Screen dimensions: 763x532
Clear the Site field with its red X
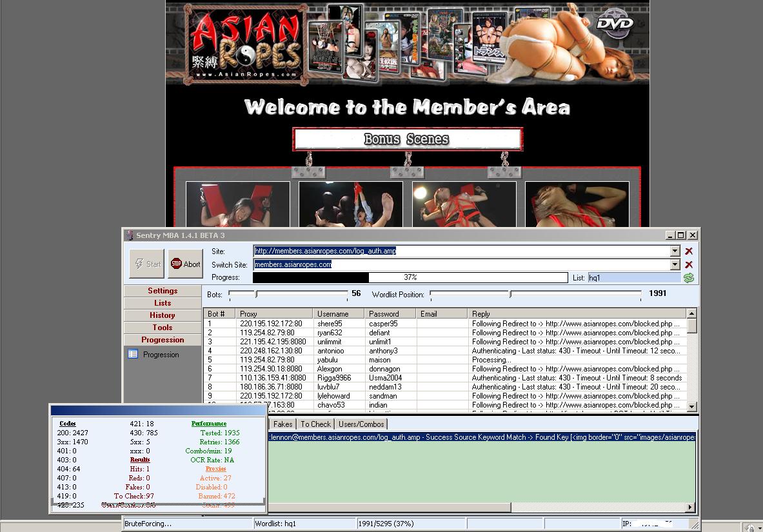689,251
